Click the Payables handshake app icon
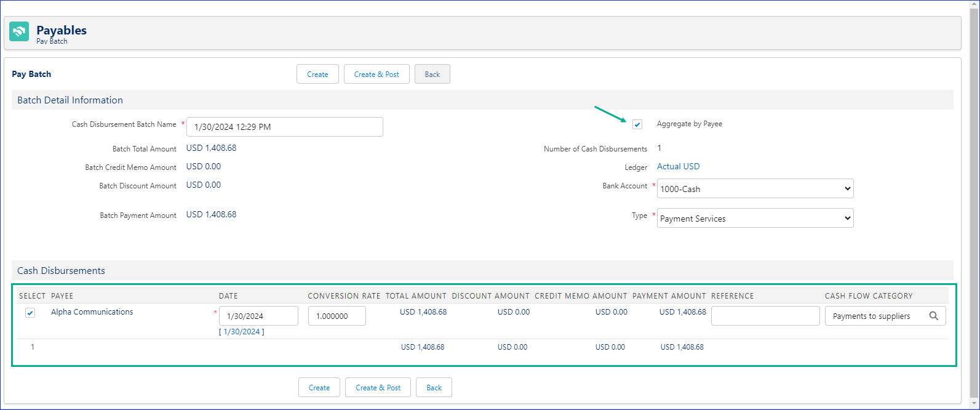The width and height of the screenshot is (980, 410). [19, 31]
